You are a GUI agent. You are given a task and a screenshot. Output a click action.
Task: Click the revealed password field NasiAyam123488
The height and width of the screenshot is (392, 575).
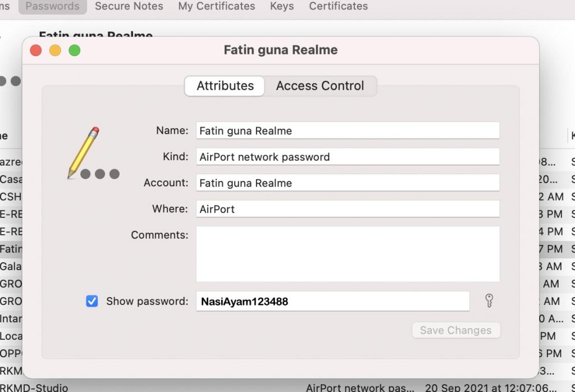tap(332, 301)
